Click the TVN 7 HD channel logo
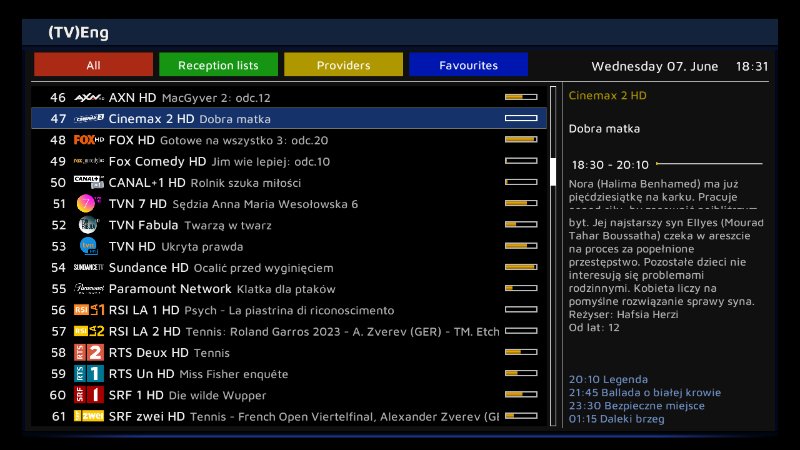Viewport: 800px width, 450px height. 89,204
